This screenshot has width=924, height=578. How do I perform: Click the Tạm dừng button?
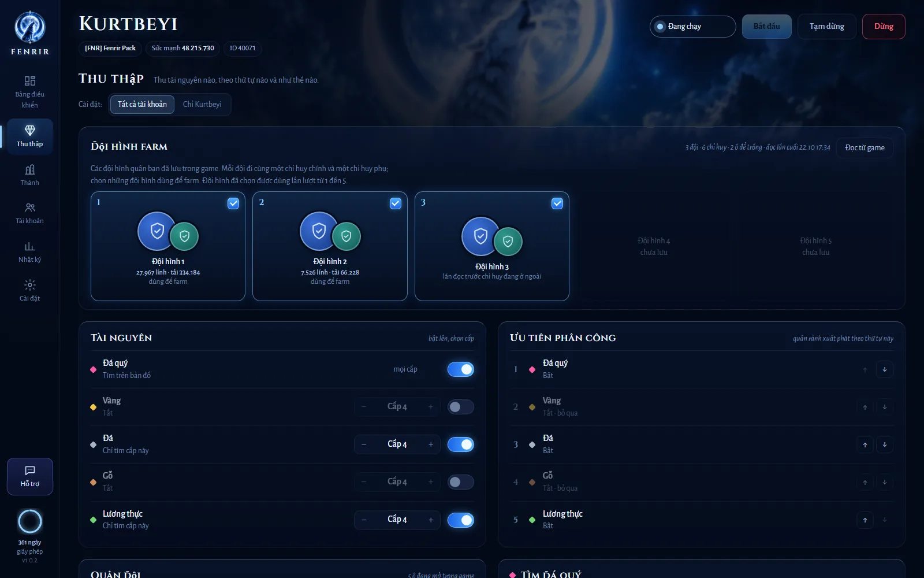pyautogui.click(x=826, y=27)
